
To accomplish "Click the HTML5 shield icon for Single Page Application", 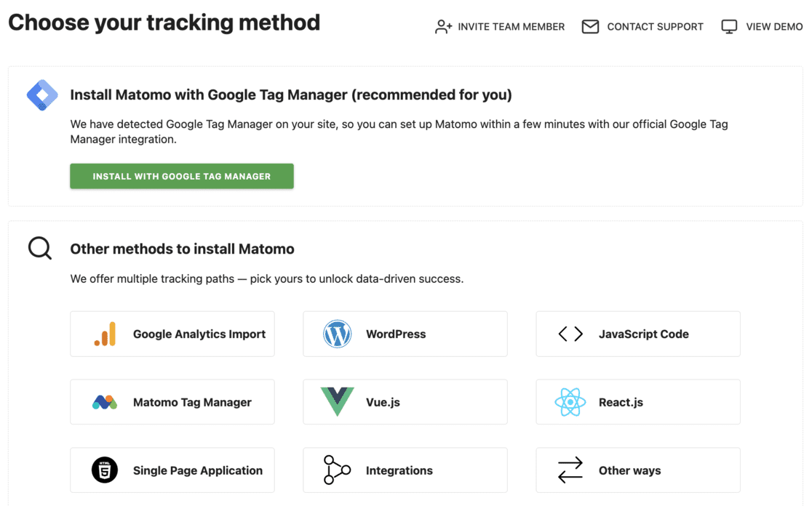I will coord(104,470).
